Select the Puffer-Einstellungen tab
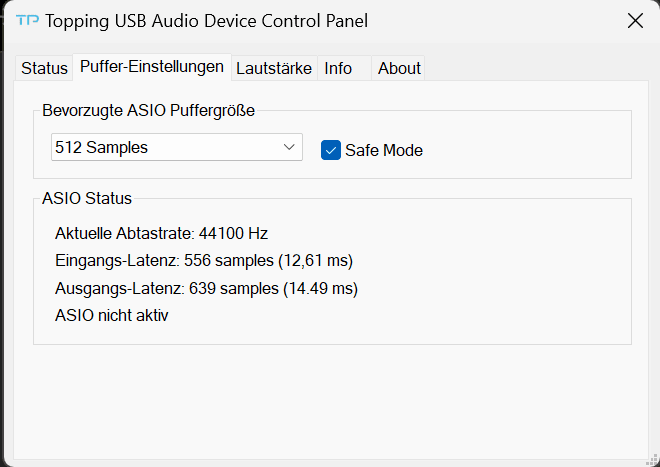Screen dimensions: 660x467 (151, 67)
